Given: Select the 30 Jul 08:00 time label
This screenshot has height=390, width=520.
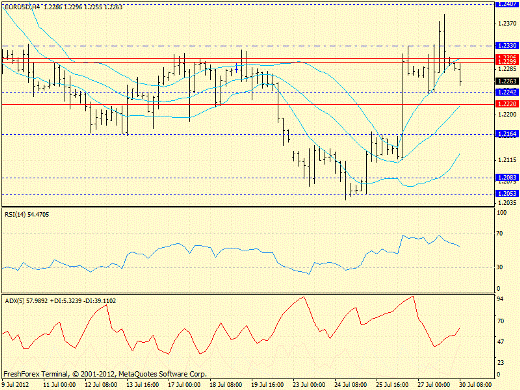Looking at the screenshot, I should pyautogui.click(x=475, y=385).
